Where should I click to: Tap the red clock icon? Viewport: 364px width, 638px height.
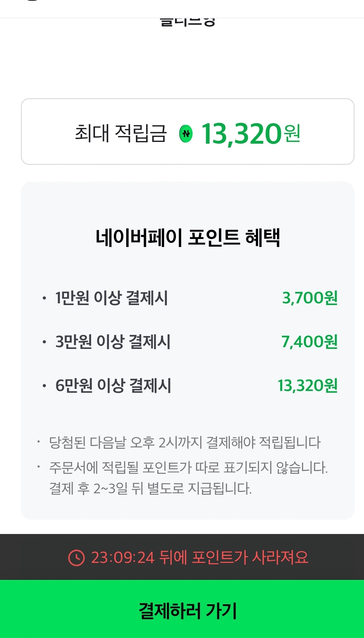(76, 558)
